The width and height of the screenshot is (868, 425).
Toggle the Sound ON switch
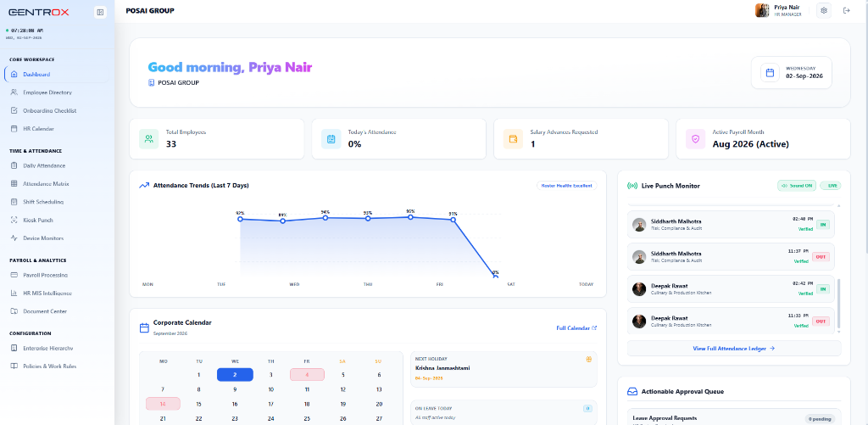pos(797,186)
